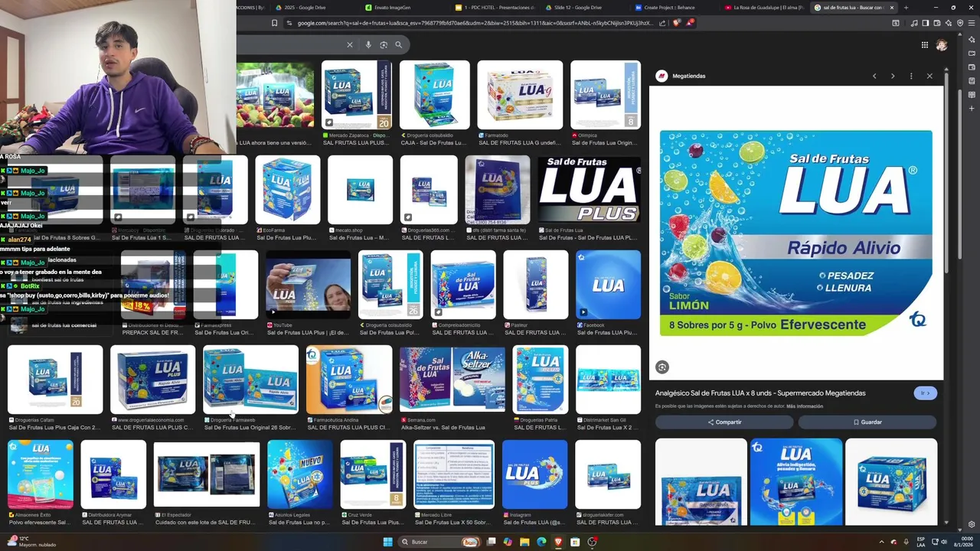Save the image with Guardar
This screenshot has width=980, height=551.
tap(867, 422)
